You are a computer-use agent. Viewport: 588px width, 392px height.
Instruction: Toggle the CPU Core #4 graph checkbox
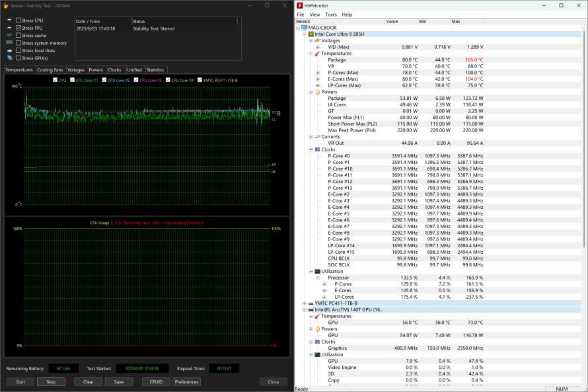[168, 80]
